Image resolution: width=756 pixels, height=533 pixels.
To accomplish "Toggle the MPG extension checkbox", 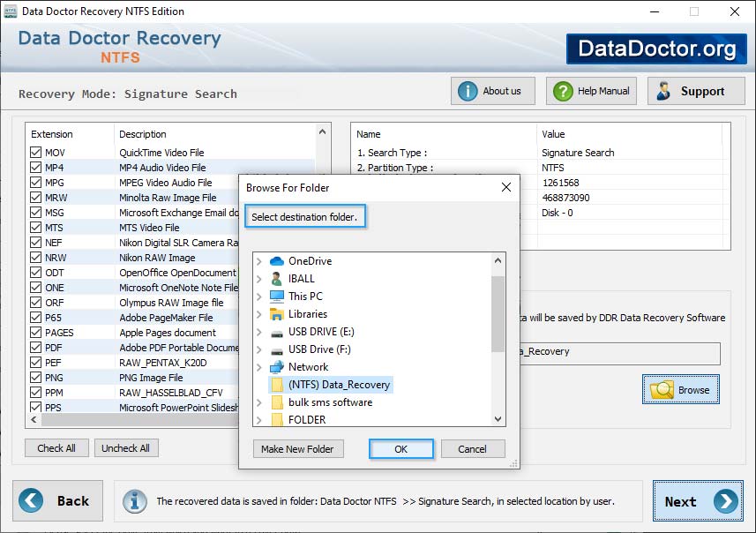I will [35, 183].
